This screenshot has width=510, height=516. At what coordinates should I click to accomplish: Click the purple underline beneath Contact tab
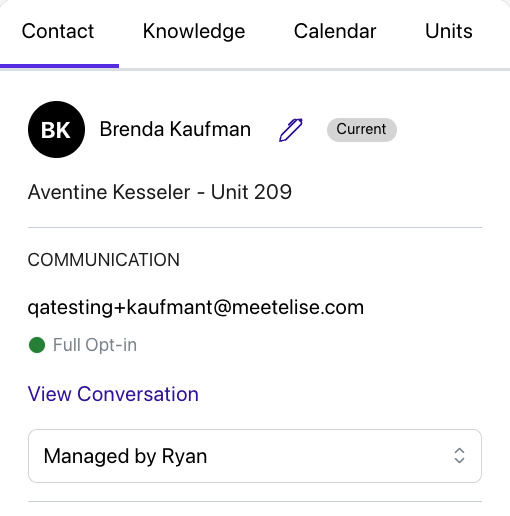click(x=59, y=66)
